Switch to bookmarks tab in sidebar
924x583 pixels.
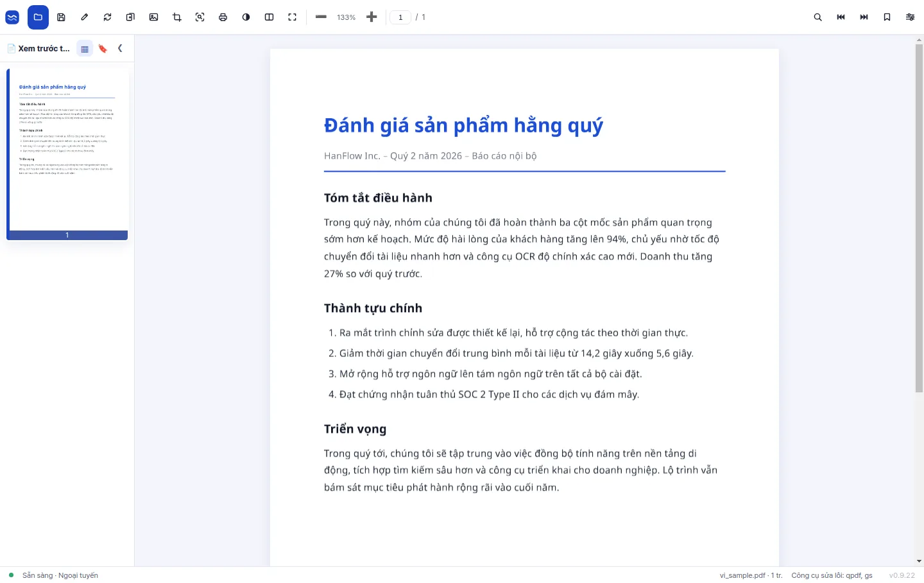[x=103, y=49]
